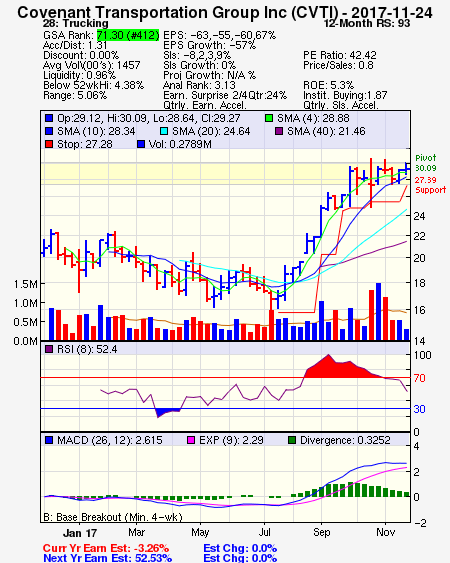Screen dimensions: 450x563
Task: Click the 'RSI (8): 52.4' legend text
Action: (x=87, y=349)
